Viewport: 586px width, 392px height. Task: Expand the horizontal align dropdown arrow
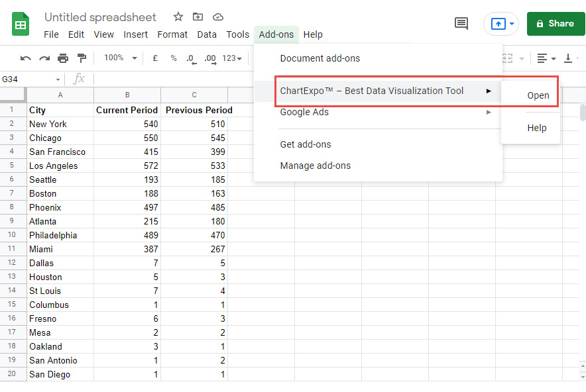coord(554,59)
